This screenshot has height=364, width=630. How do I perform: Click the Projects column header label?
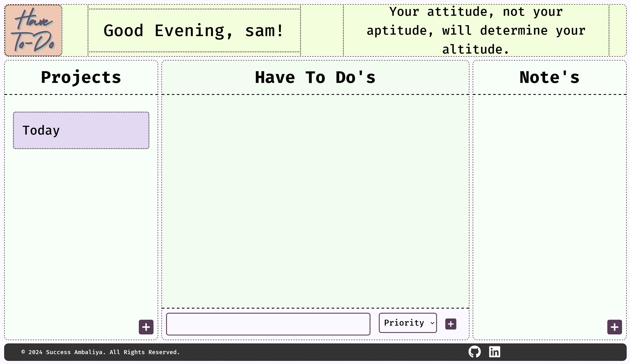pos(81,77)
